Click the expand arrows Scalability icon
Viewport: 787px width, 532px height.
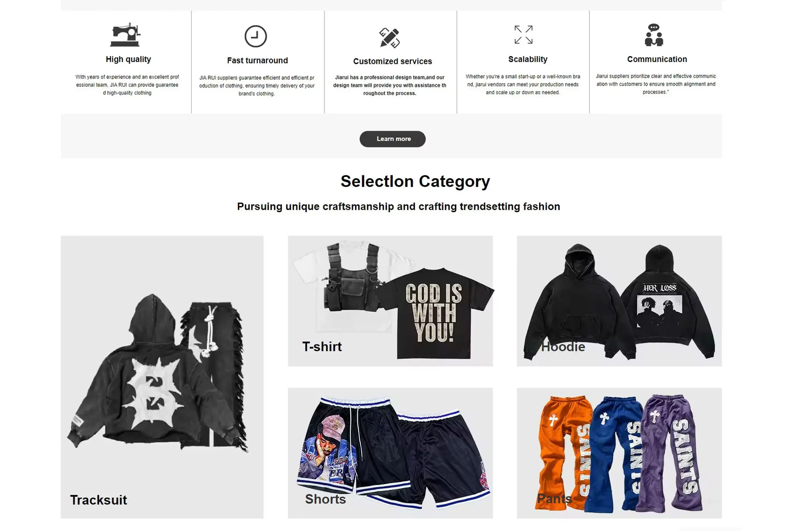click(x=523, y=35)
